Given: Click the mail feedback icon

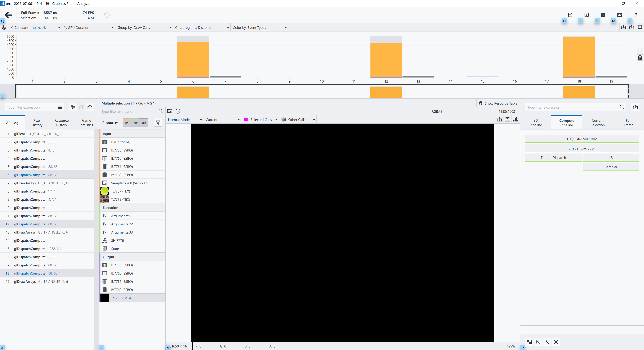Looking at the screenshot, I should pyautogui.click(x=620, y=15).
